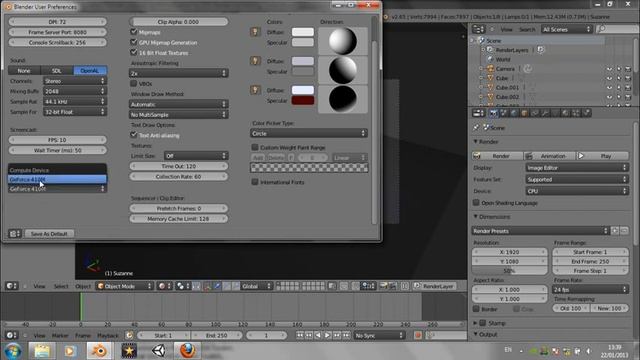This screenshot has width=640, height=360.
Task: Add a render preset with plus icon
Action: [615, 231]
